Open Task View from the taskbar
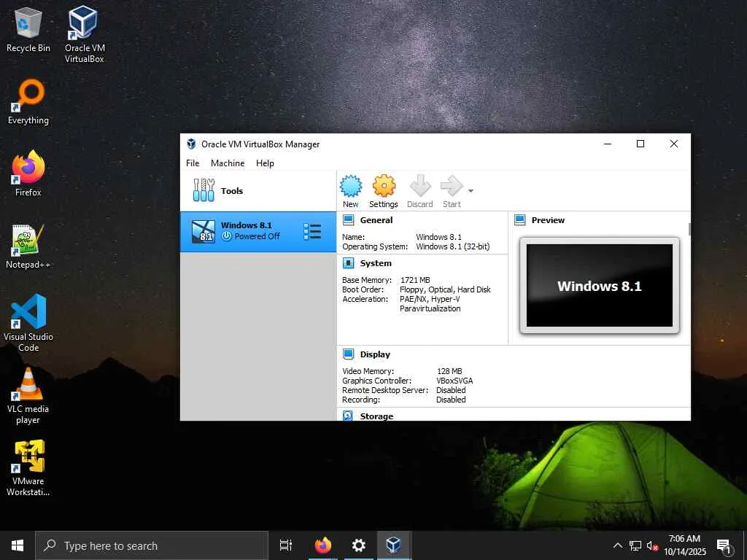 (286, 545)
